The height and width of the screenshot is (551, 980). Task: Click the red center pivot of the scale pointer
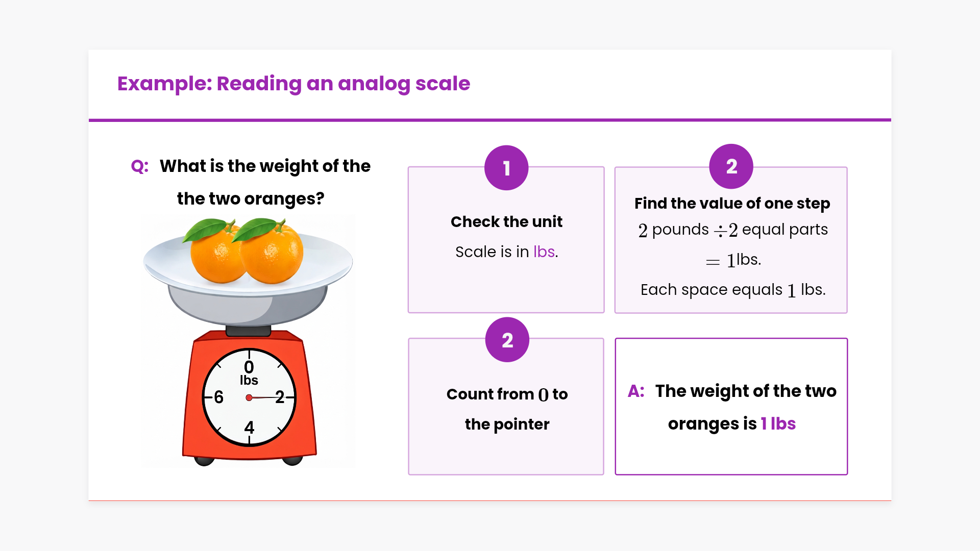[x=249, y=397]
